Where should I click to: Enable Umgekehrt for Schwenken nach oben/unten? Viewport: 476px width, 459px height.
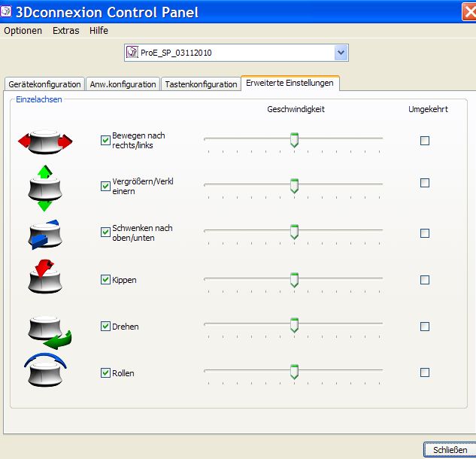[425, 233]
